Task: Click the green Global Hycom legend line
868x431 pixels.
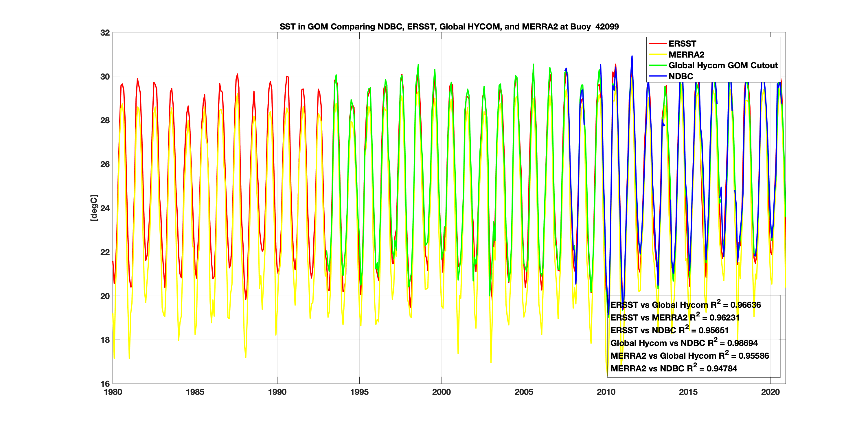Action: click(657, 65)
